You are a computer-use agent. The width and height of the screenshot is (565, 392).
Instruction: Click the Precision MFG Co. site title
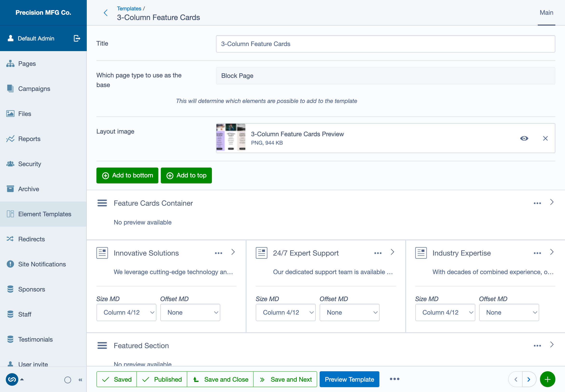[43, 13]
